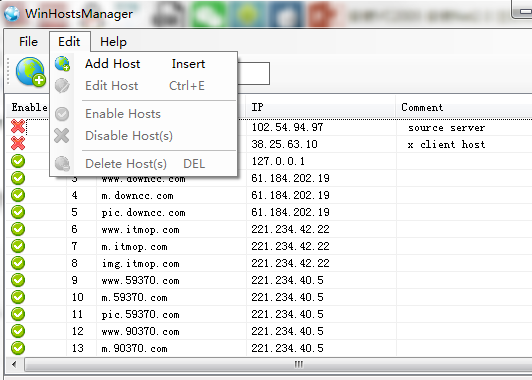Screen dimensions: 532x380
Task: Click the Delete Host(s) globe icon
Action: click(x=62, y=164)
